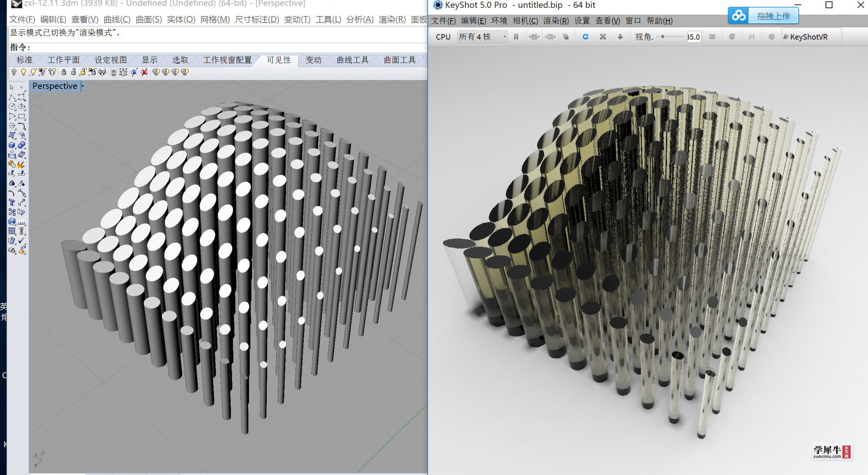868x475 pixels.
Task: Switch to the 变动 toolbar tab
Action: tap(313, 60)
